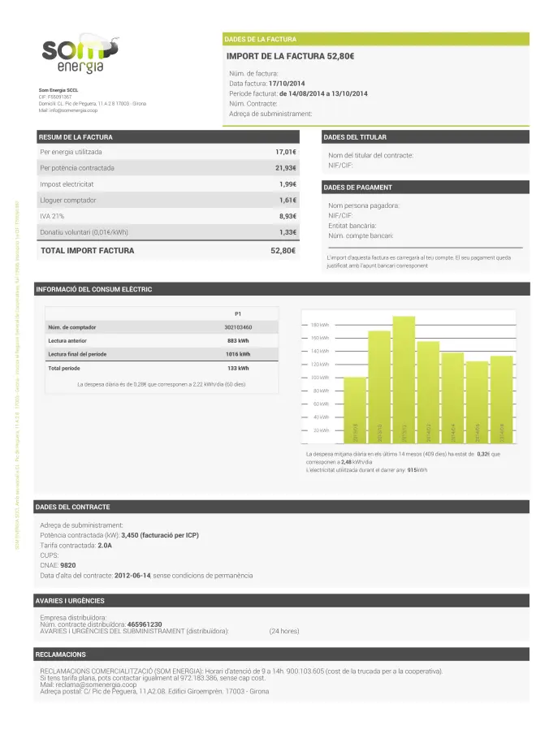Click the distributor contract number 465961230
536x756 pixels.
tap(150, 624)
